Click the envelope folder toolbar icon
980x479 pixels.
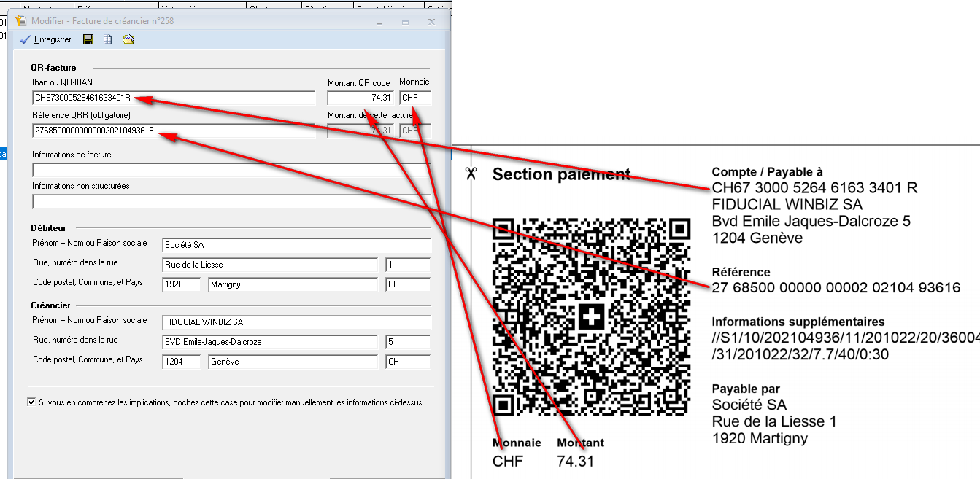(x=128, y=39)
